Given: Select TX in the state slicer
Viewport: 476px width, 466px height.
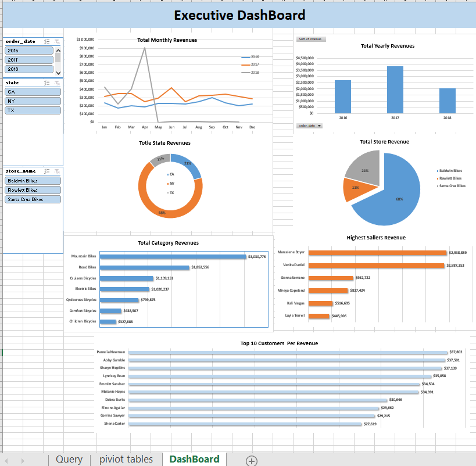Looking at the screenshot, I should coord(33,110).
